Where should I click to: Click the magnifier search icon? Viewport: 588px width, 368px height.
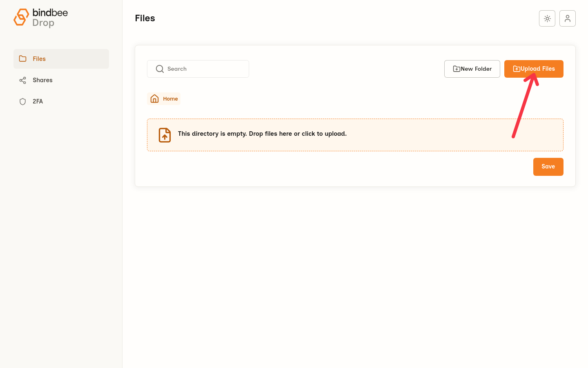(x=160, y=69)
